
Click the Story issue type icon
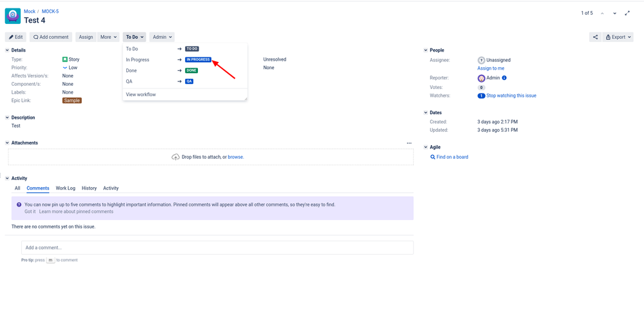pos(65,59)
